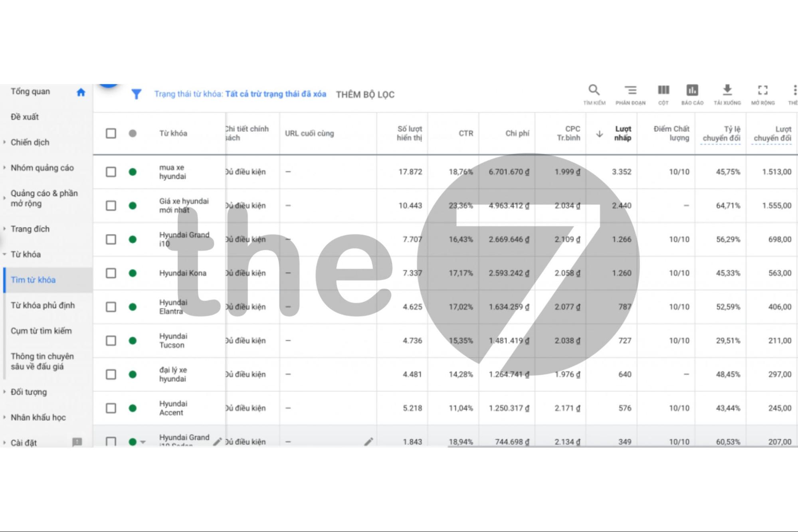The height and width of the screenshot is (532, 798).
Task: Tick the select-all checkbox in table header
Action: (x=111, y=133)
